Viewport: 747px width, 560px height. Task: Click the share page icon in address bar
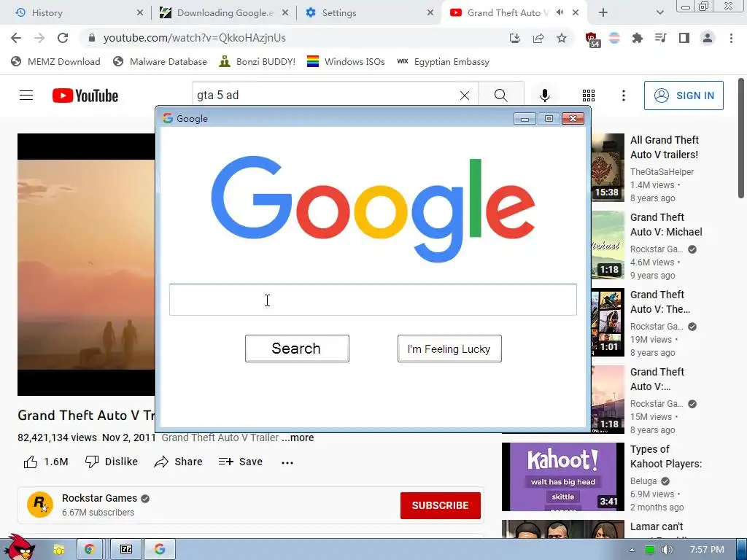(538, 38)
